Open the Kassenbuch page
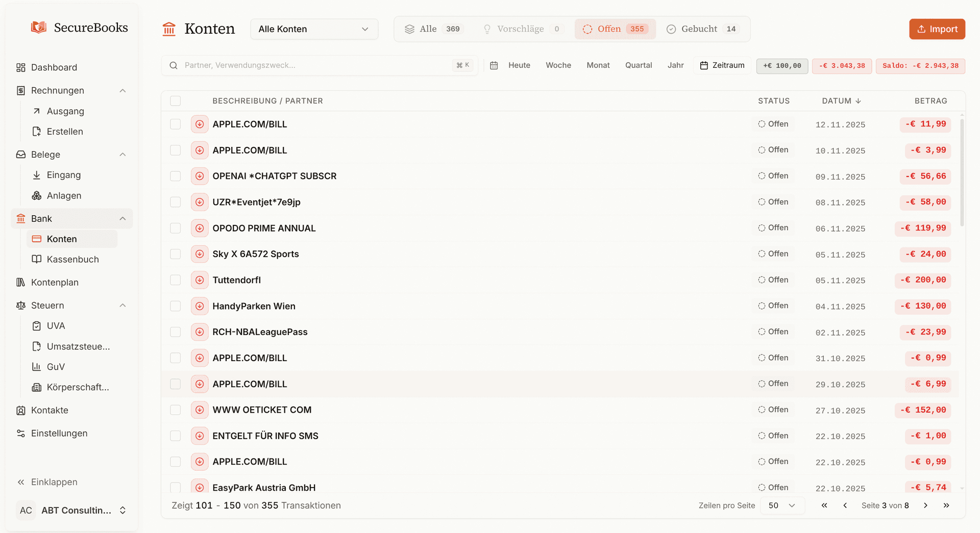The height and width of the screenshot is (533, 980). coord(72,259)
